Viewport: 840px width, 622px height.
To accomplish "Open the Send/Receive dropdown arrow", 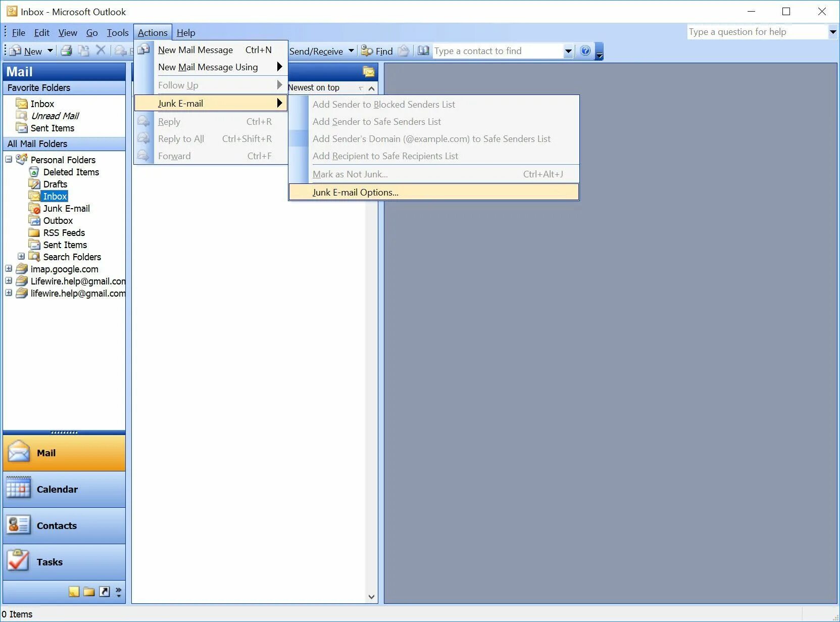I will (352, 51).
